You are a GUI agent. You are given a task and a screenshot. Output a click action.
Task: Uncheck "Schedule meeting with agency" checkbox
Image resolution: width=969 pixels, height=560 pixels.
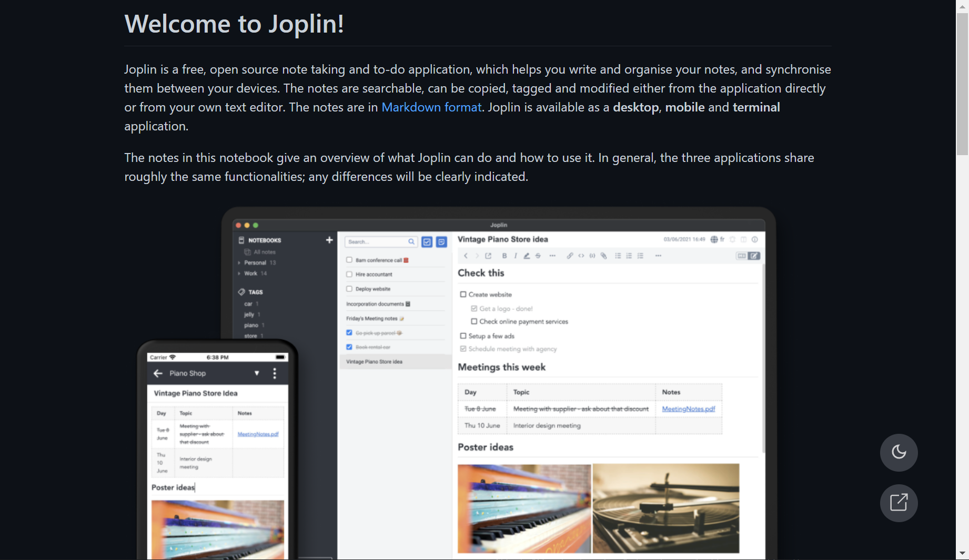(463, 349)
